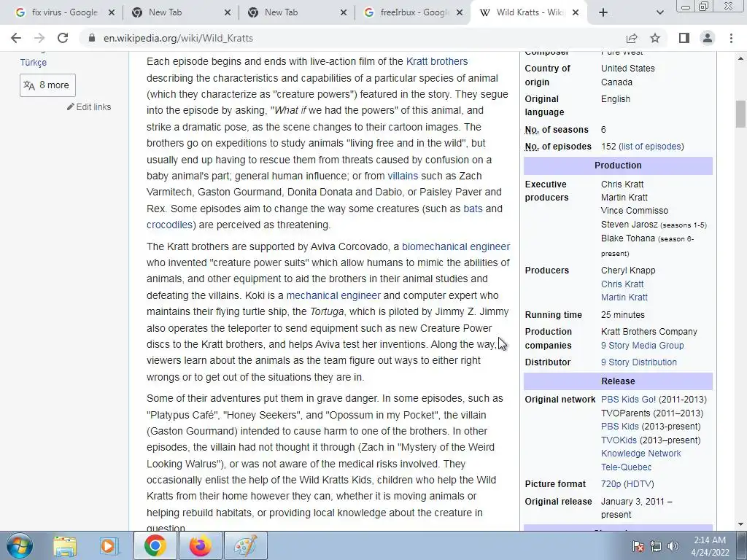Open the '720p' picture format link
Viewport: 747px width, 560px height.
tap(611, 484)
